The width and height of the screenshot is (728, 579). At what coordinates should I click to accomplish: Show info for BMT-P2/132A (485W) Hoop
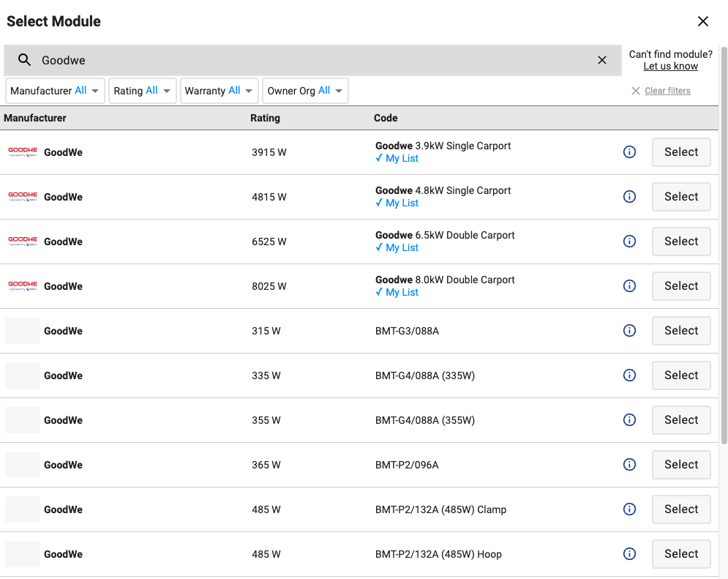(x=629, y=553)
